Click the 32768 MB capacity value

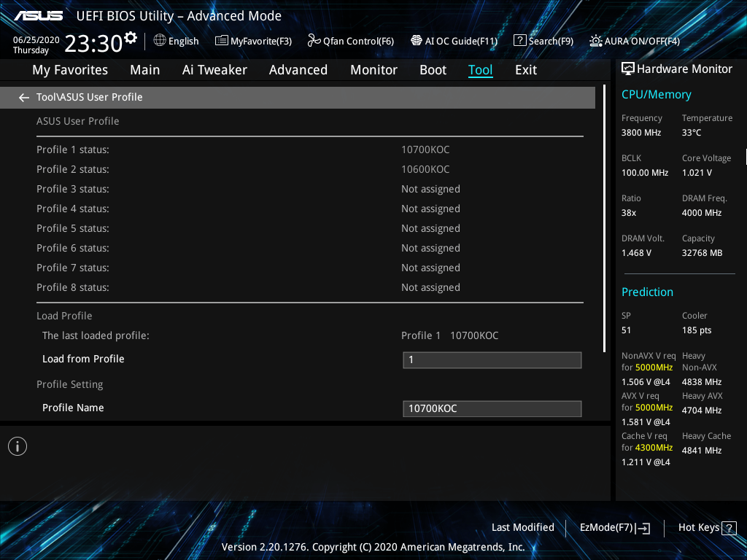[703, 253]
